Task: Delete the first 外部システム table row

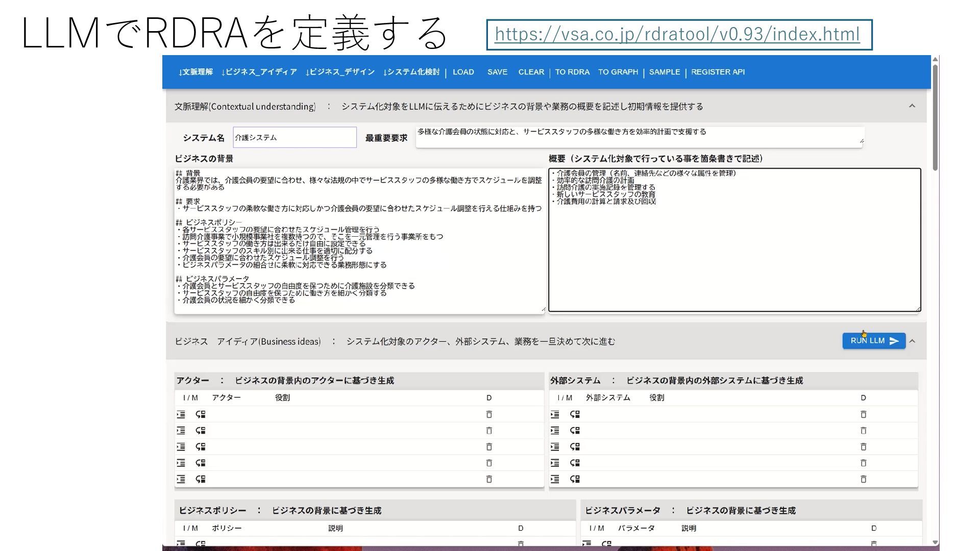Action: [x=864, y=414]
